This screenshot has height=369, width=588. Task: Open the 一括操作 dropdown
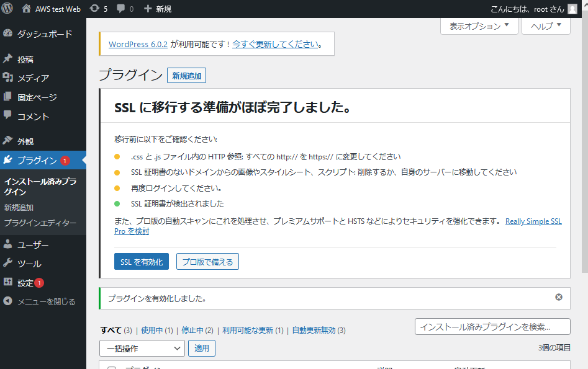pyautogui.click(x=142, y=349)
